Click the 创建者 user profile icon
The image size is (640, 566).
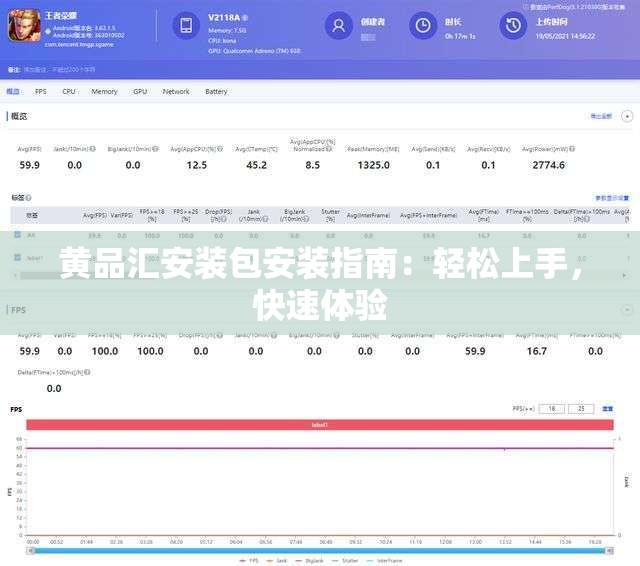pos(338,25)
